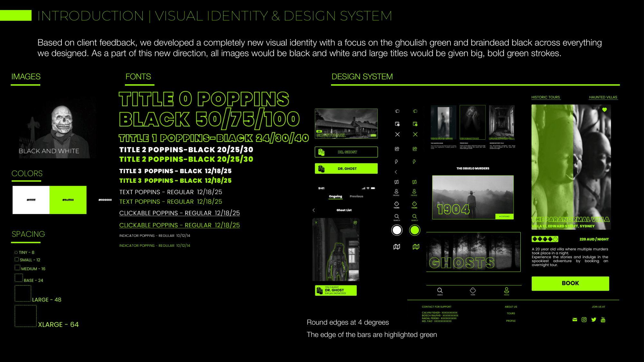The height and width of the screenshot is (362, 644).
Task: Click the About Us footer link
Action: [x=511, y=307]
